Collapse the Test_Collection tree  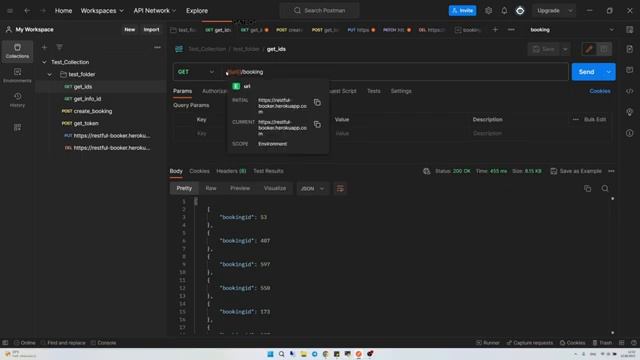[44, 62]
